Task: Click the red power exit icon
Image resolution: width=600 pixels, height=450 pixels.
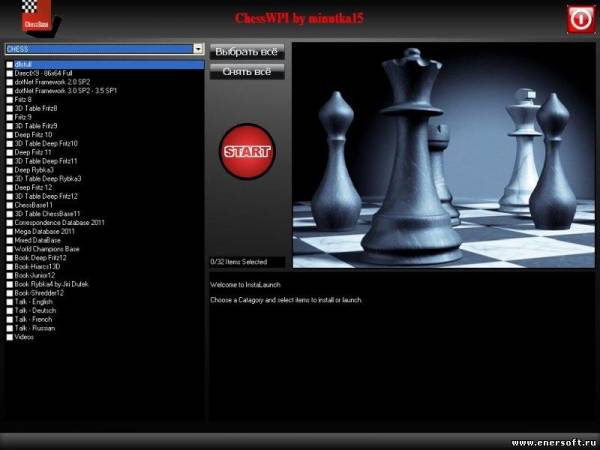Action: [x=581, y=19]
